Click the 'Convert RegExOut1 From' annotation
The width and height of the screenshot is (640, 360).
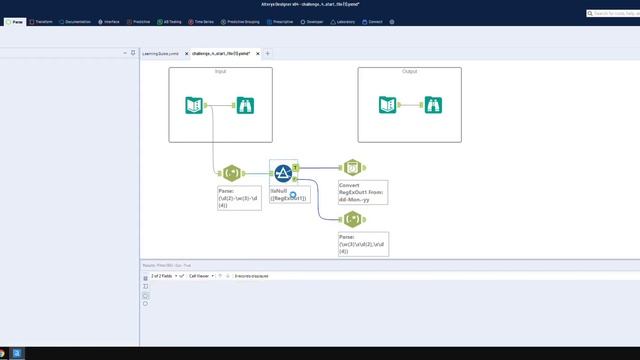point(363,192)
